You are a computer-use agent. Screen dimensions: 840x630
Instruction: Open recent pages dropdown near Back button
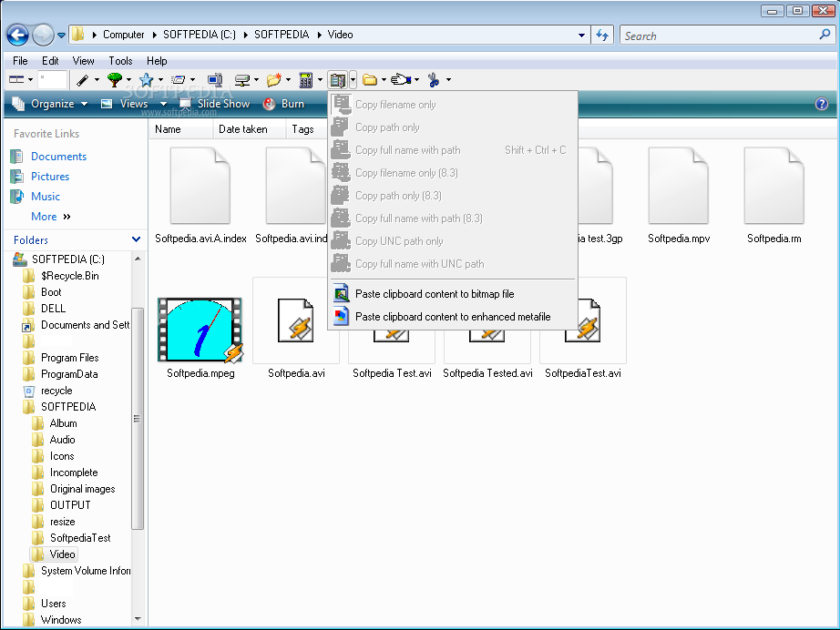tap(62, 36)
